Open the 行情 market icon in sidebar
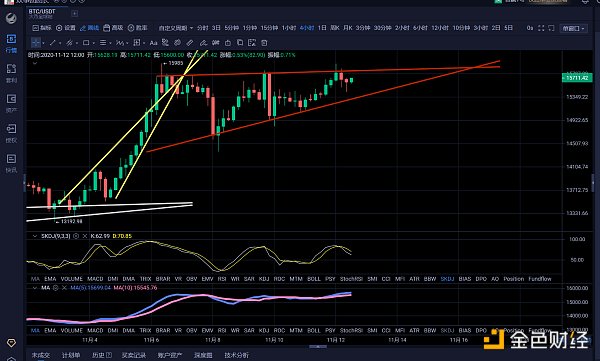Image resolution: width=600 pixels, height=361 pixels. click(11, 43)
